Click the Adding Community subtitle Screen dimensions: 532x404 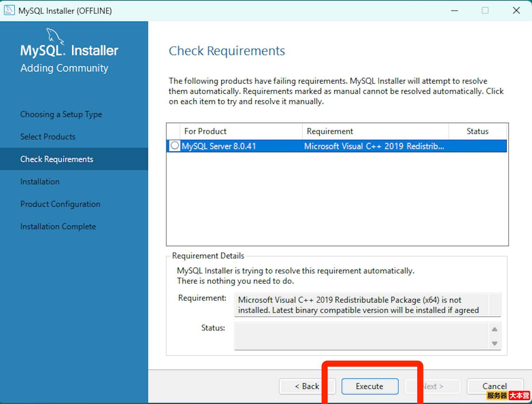tap(64, 68)
